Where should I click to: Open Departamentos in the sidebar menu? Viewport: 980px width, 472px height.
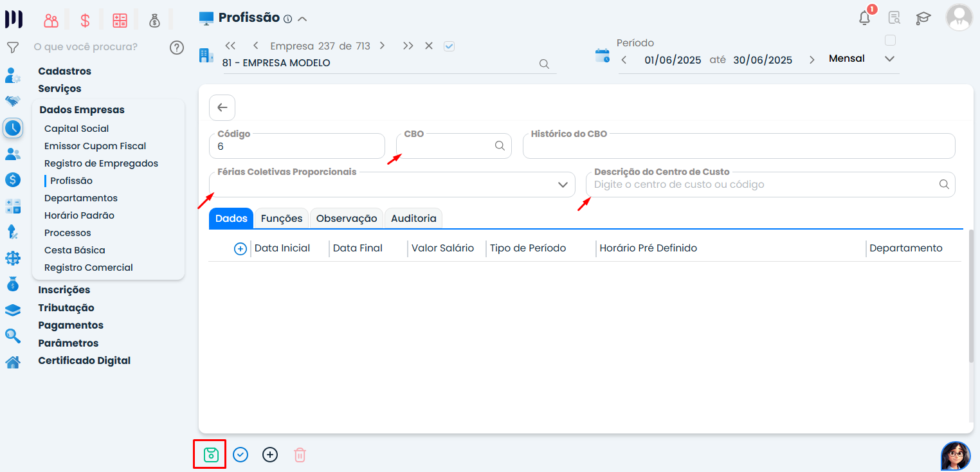tap(81, 198)
